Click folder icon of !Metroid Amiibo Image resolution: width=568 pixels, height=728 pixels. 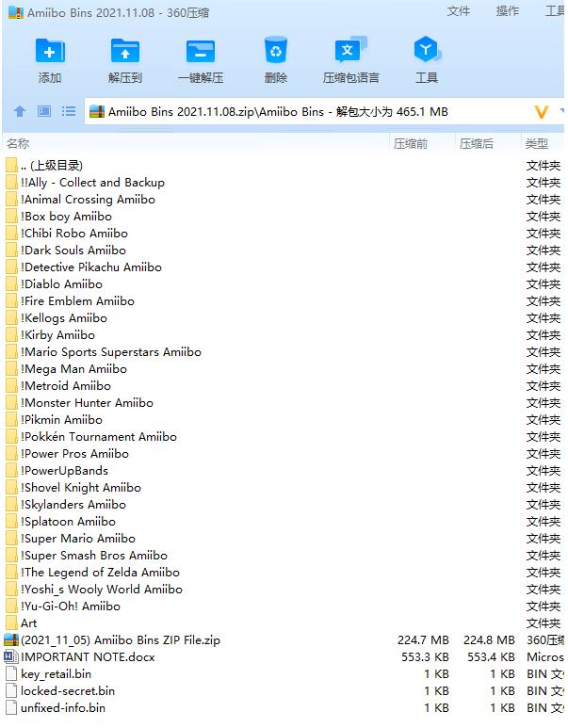pos(11,386)
